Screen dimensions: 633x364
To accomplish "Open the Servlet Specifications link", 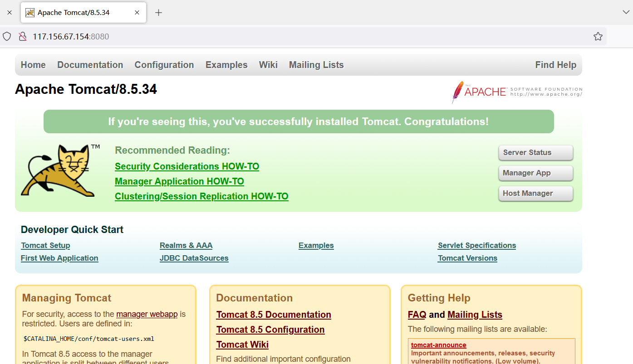I will (x=477, y=245).
